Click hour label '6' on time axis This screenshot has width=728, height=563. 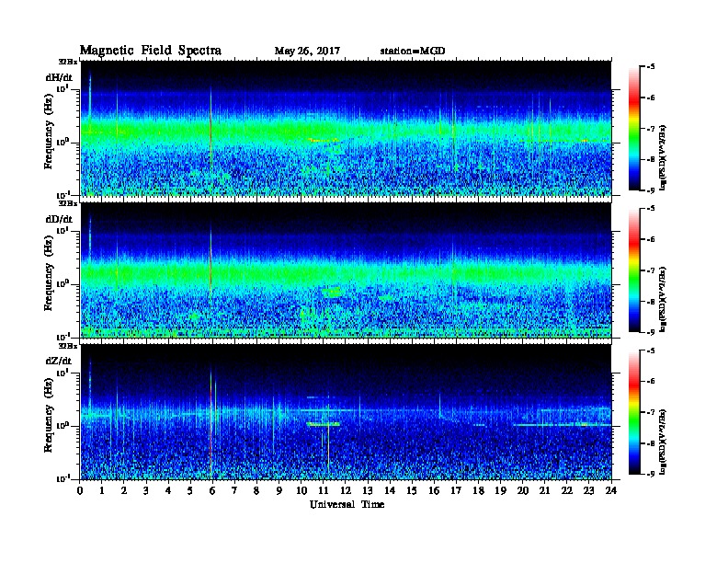point(212,490)
